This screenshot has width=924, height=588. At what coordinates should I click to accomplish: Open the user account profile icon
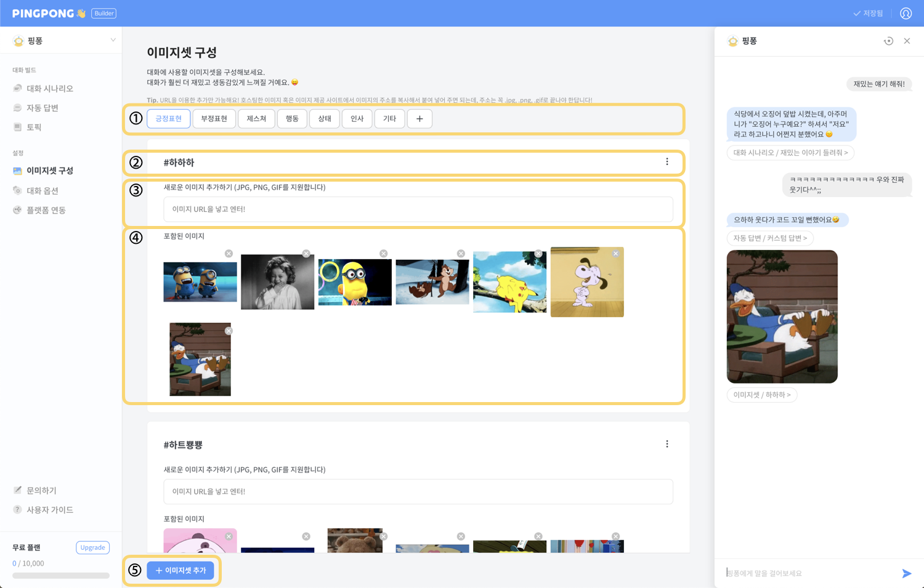(906, 13)
